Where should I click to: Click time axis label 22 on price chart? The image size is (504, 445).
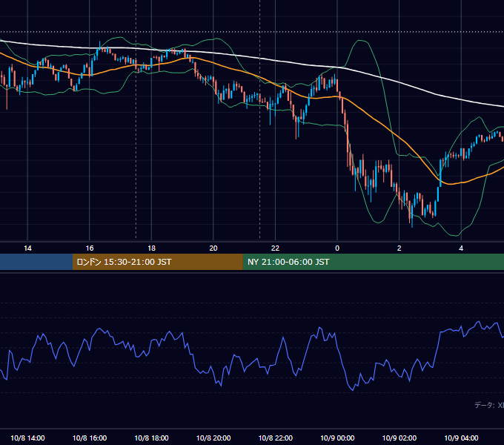point(275,248)
